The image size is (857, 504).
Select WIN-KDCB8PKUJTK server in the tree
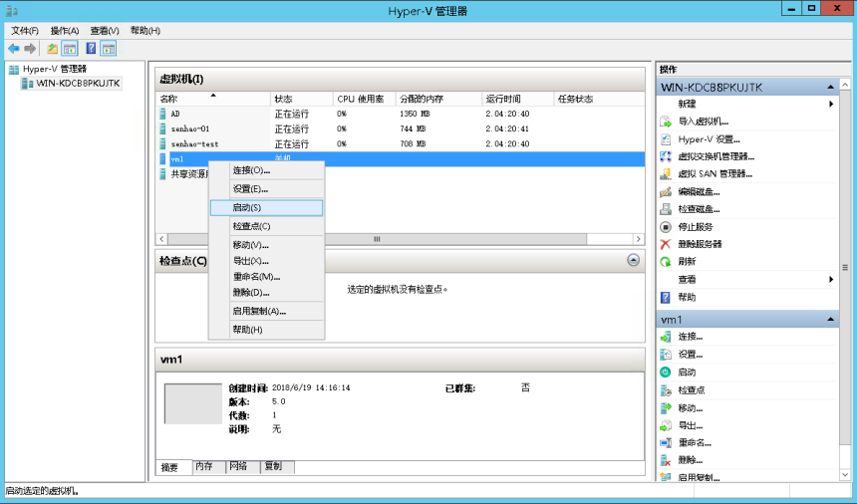click(x=78, y=84)
